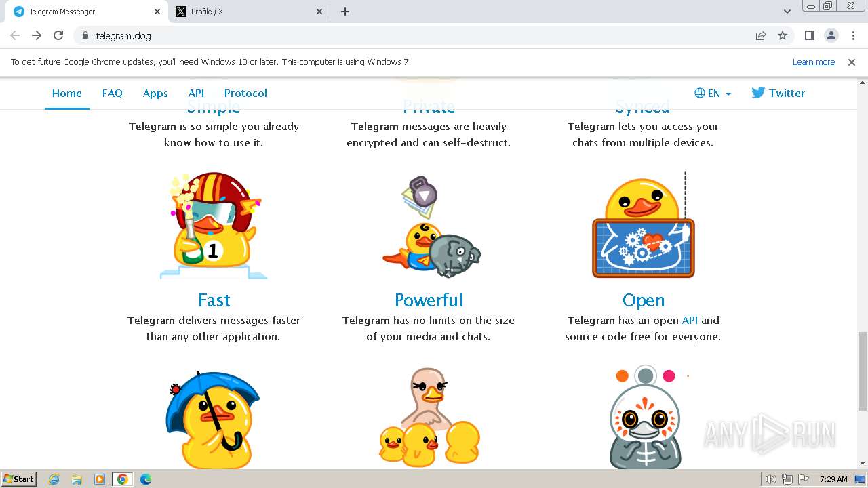Close the Telegram Messenger tab
868x488 pixels.
[157, 12]
